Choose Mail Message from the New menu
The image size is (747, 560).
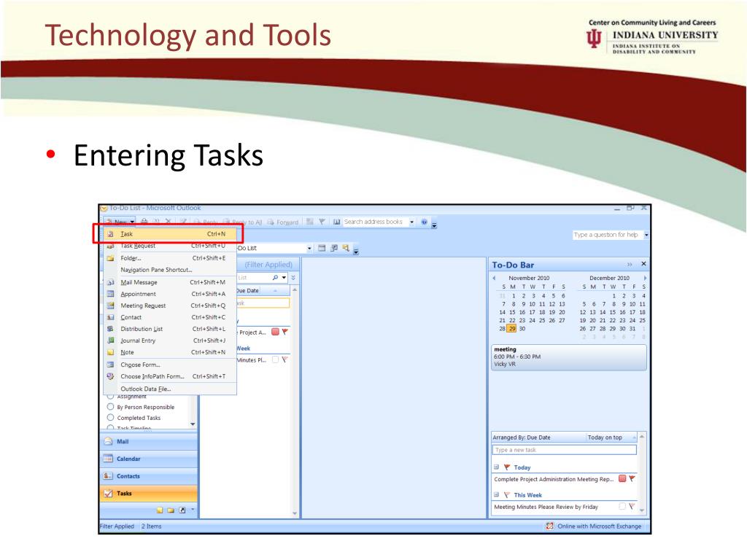171,282
